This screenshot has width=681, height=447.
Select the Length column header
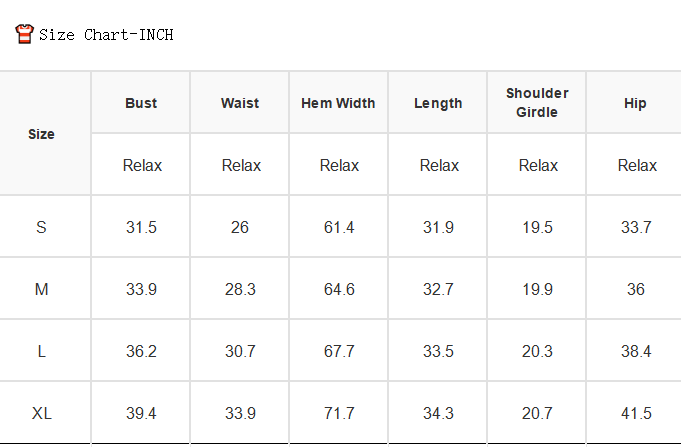click(438, 103)
